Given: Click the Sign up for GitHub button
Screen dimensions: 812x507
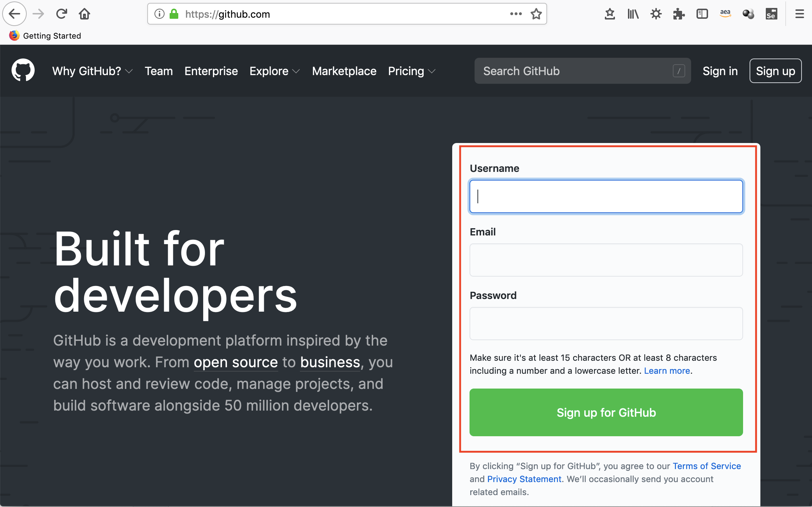Looking at the screenshot, I should click(x=606, y=412).
